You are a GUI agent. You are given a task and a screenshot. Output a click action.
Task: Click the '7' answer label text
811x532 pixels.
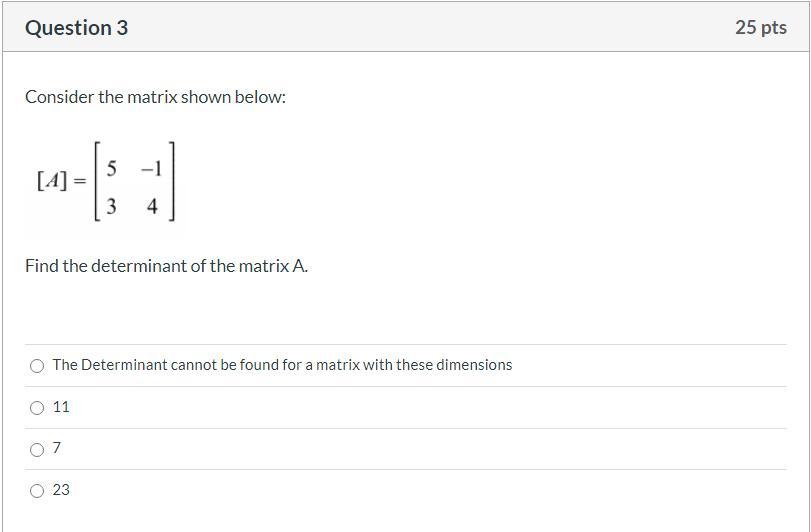(x=57, y=448)
